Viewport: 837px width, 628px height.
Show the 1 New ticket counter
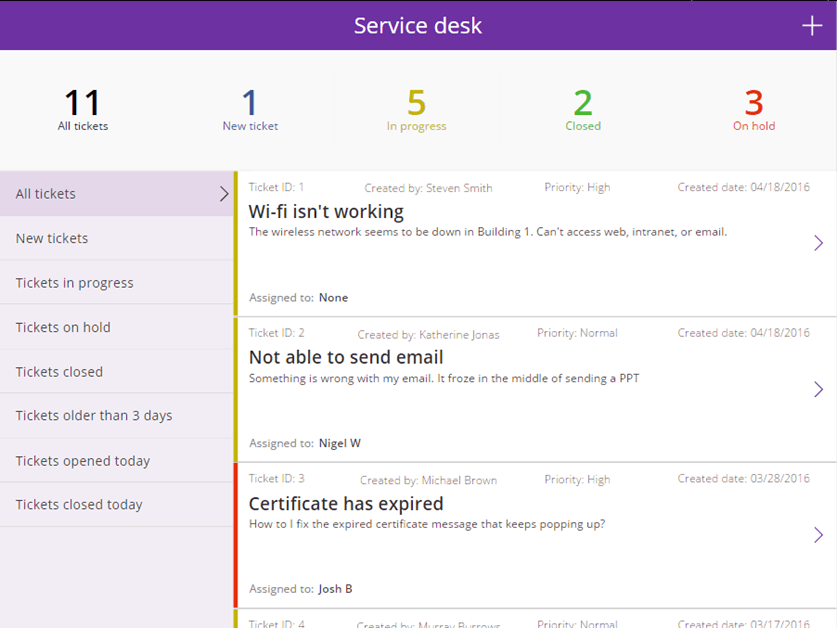[250, 109]
